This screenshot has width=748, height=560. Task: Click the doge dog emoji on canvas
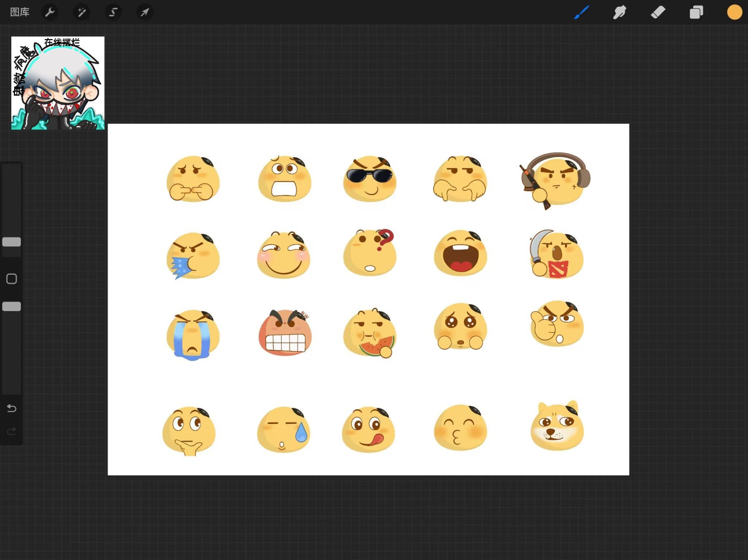point(557,426)
